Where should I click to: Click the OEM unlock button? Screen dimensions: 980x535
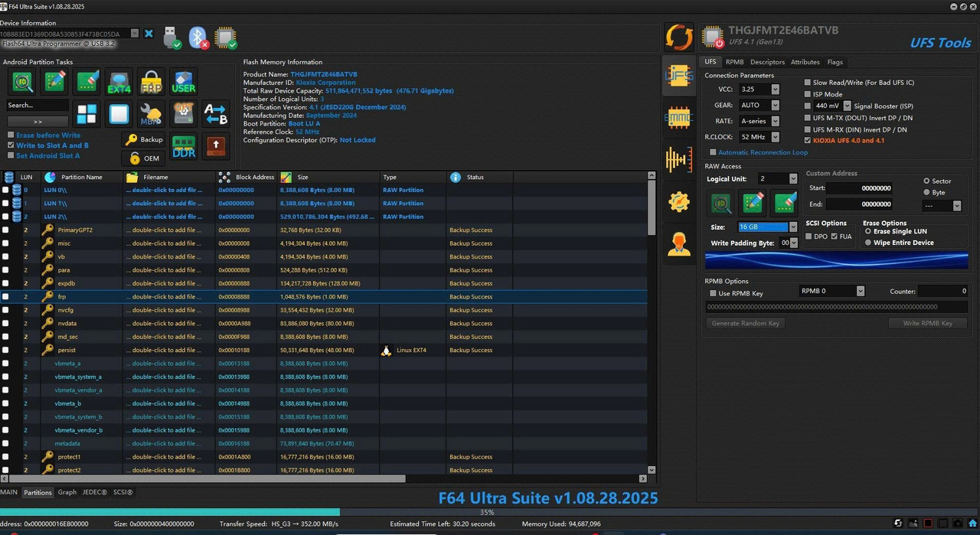144,158
